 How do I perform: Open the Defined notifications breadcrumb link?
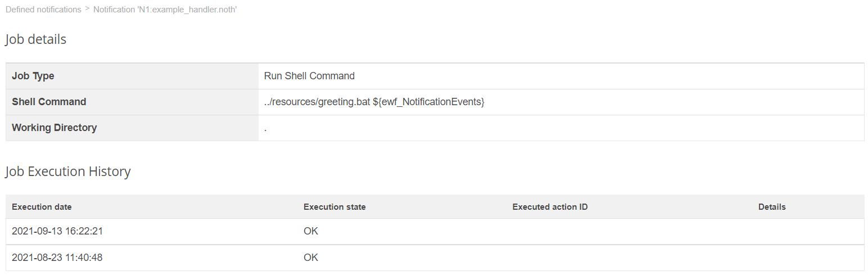[x=43, y=10]
